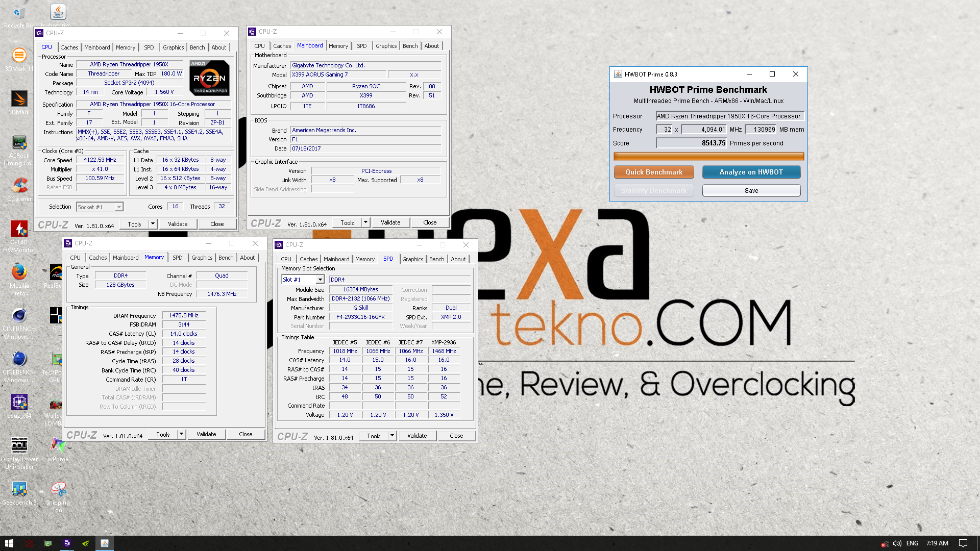Open Mainboard tab in Memory window
Viewport: 980px width, 551px height.
126,258
